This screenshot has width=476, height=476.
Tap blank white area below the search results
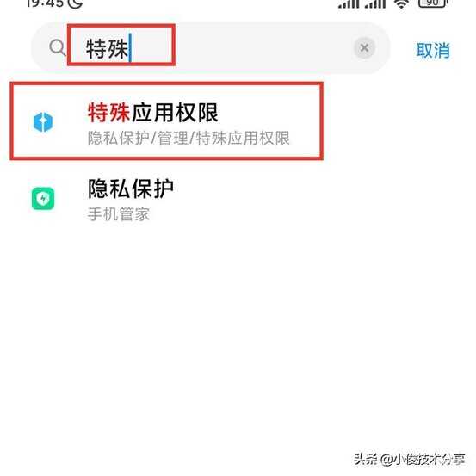click(x=238, y=334)
